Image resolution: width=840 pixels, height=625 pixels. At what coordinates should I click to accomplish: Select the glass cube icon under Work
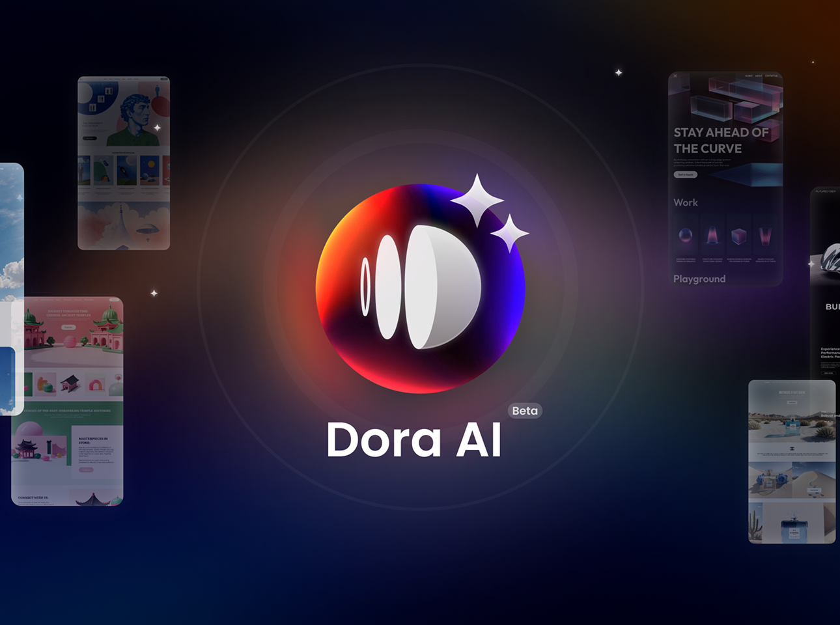[738, 236]
